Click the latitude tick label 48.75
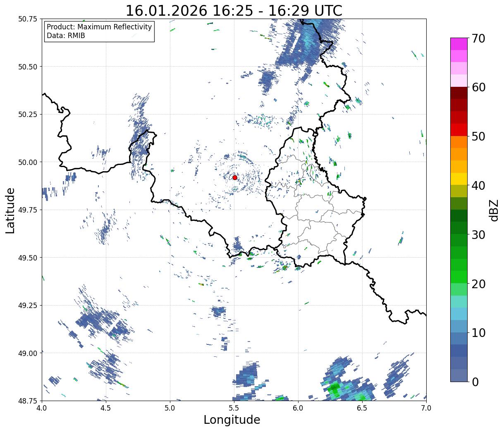Viewport: 504px width, 430px height. coord(28,401)
